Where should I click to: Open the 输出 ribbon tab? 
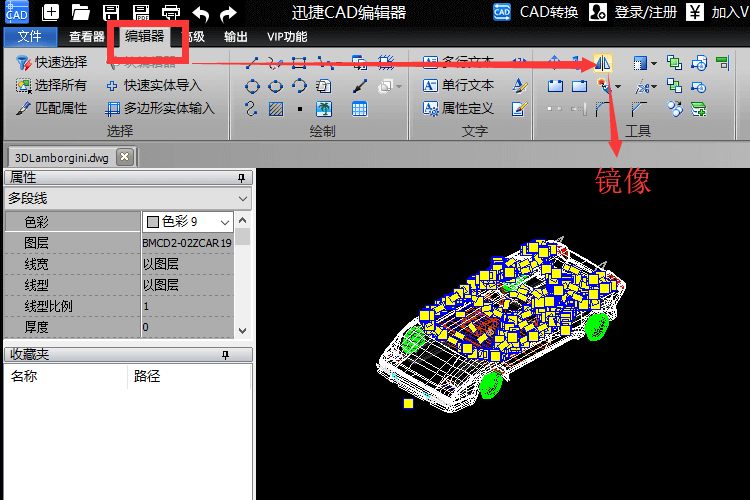236,37
